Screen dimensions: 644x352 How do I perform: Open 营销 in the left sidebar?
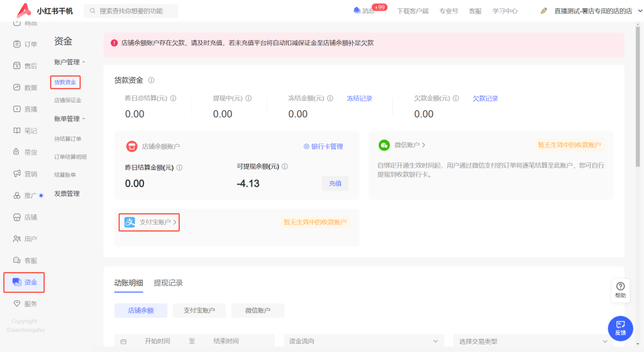click(25, 174)
